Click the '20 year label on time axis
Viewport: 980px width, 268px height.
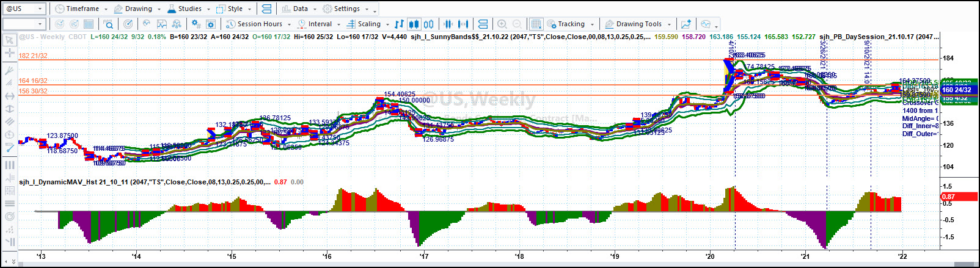709,256
